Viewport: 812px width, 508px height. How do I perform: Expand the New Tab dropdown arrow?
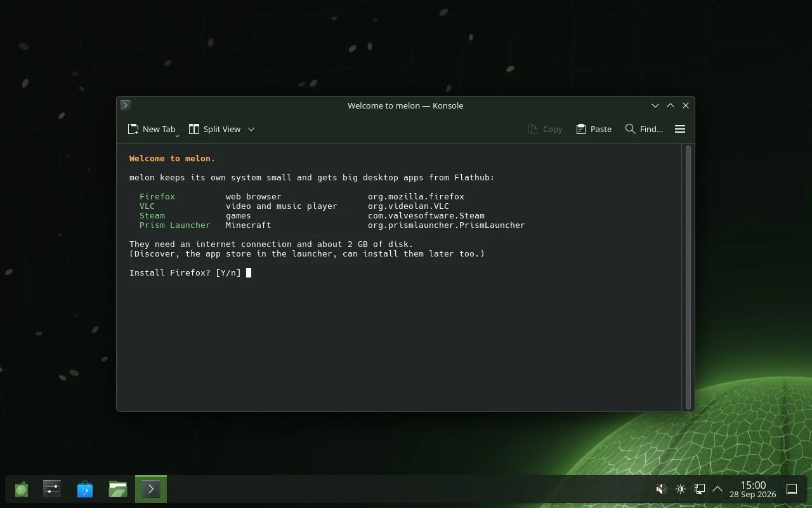pyautogui.click(x=177, y=135)
